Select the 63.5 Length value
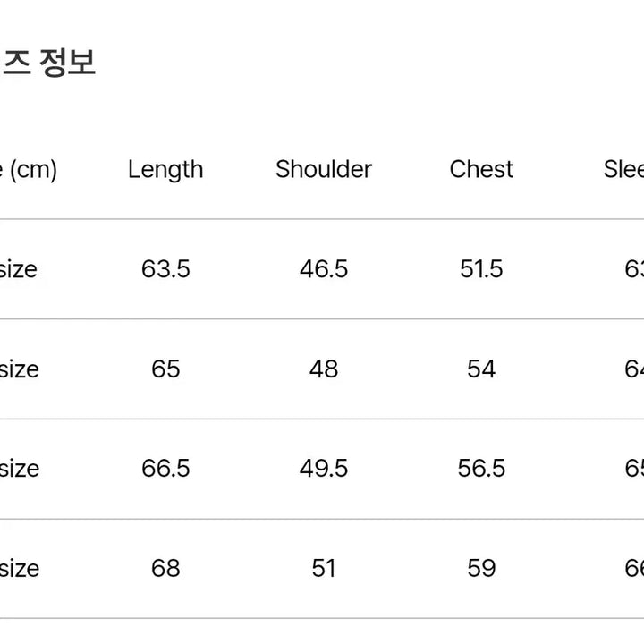This screenshot has height=644, width=644. coord(165,269)
